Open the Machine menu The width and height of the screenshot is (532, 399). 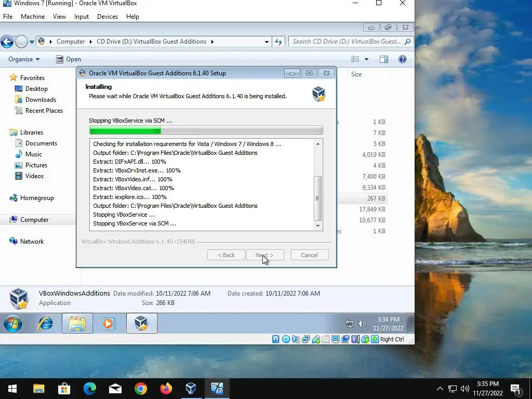coord(33,17)
